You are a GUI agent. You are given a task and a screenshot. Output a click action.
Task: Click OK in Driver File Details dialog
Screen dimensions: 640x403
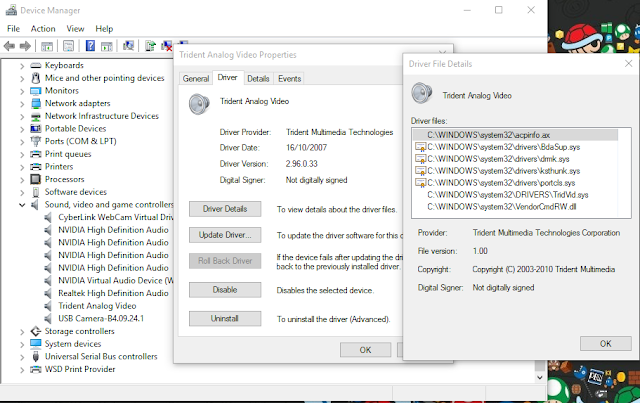click(x=606, y=343)
